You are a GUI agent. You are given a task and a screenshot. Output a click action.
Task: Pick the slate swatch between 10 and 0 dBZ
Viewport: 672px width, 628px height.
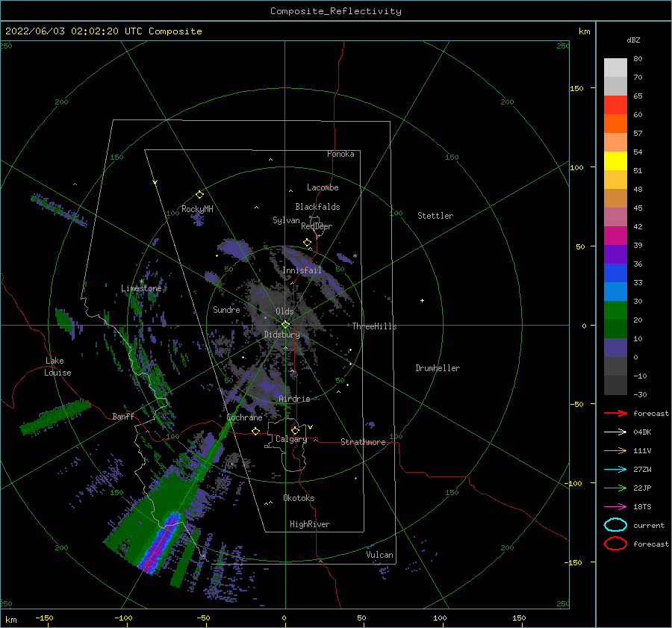pyautogui.click(x=615, y=348)
